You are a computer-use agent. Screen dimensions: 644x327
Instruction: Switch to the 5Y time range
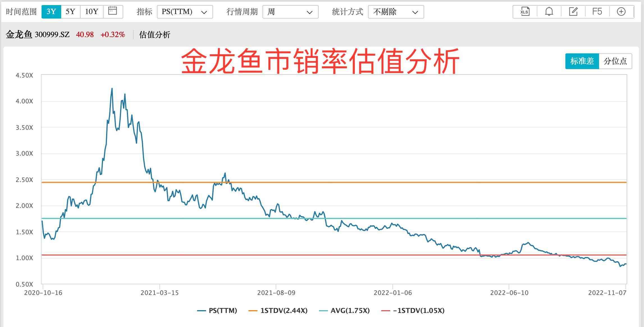(x=70, y=12)
